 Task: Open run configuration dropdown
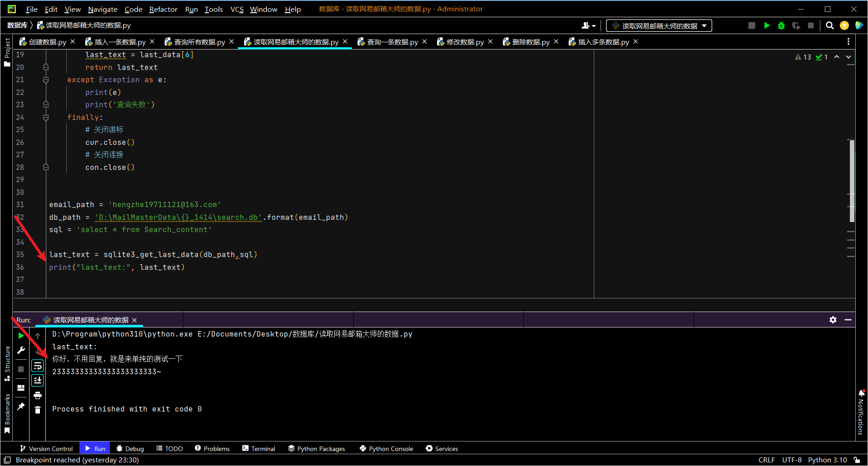(659, 26)
